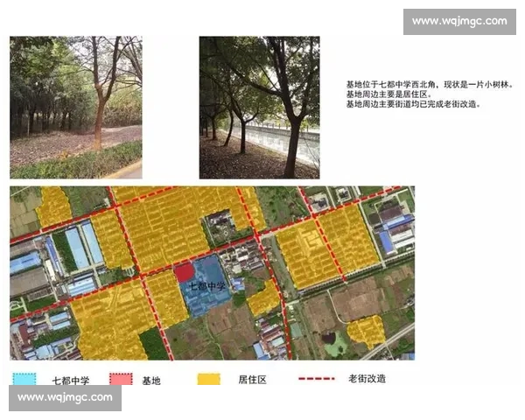Click the legend text 老街改造
This screenshot has width=525, height=420.
tap(367, 379)
